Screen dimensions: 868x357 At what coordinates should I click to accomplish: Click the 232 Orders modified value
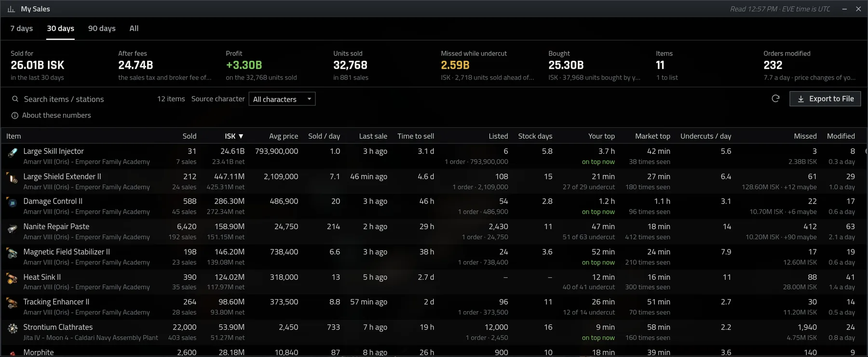tap(773, 65)
